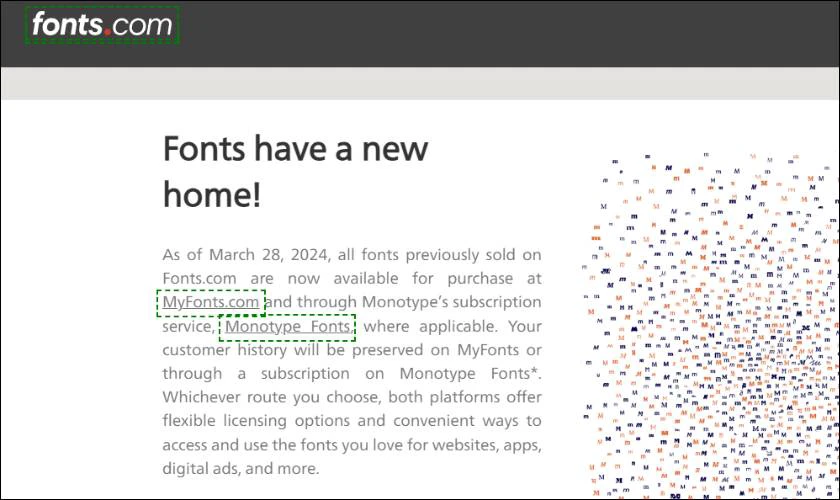Click the scattered M letters graphic
Viewport: 840px width, 500px height.
click(710, 320)
